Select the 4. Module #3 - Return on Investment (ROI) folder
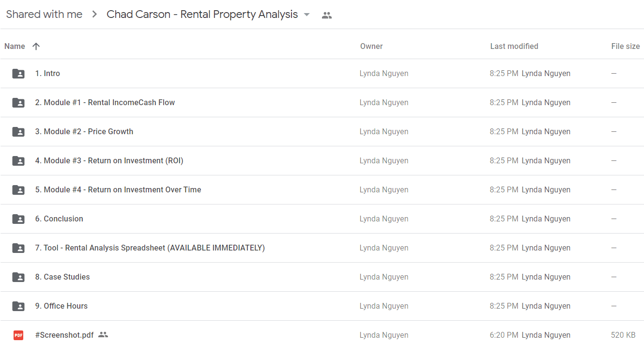The height and width of the screenshot is (345, 644). pyautogui.click(x=322, y=161)
